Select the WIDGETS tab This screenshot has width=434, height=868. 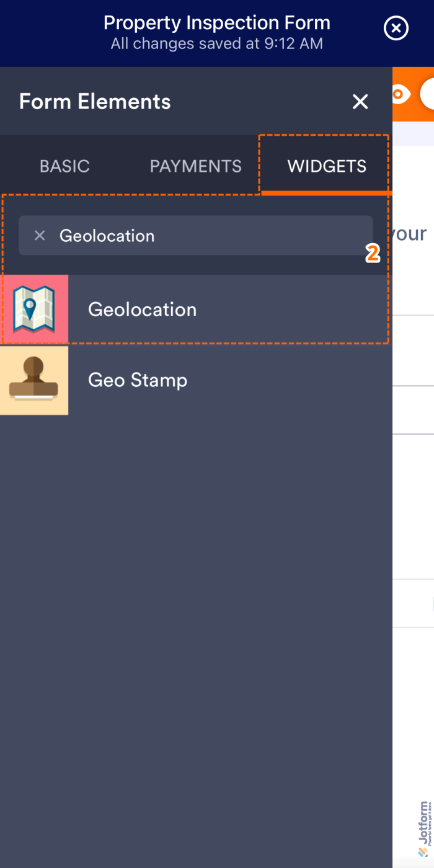pos(327,166)
